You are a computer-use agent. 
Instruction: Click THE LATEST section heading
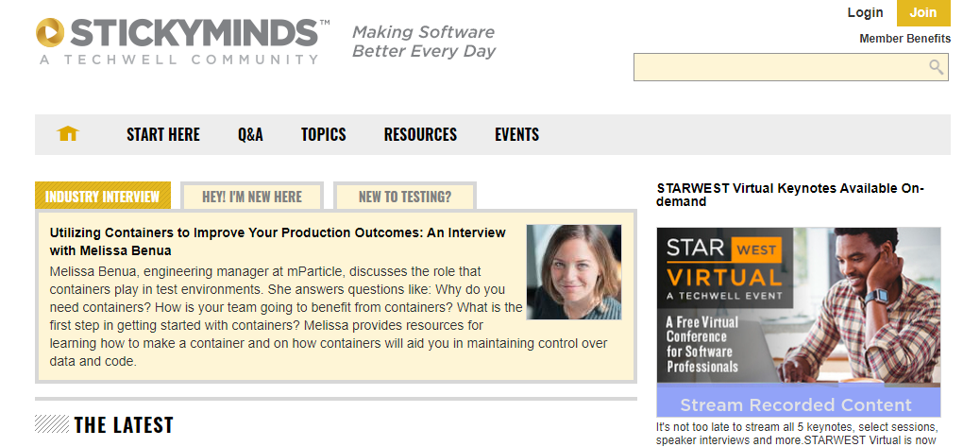pyautogui.click(x=123, y=425)
